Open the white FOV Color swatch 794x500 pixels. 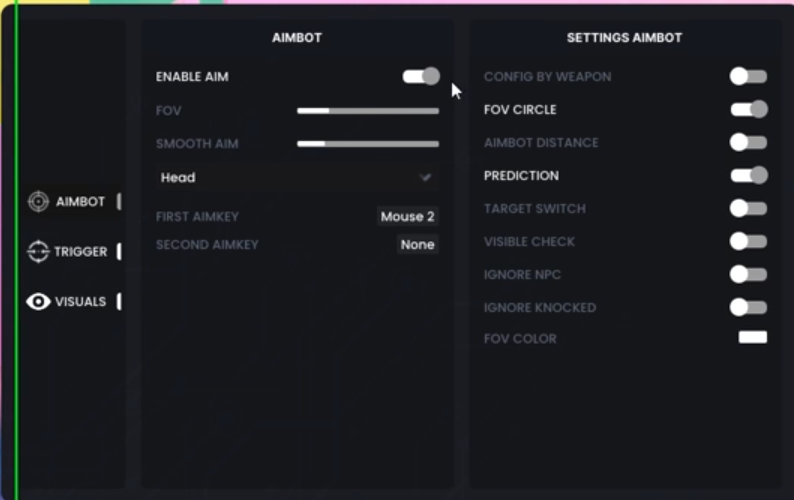(752, 338)
